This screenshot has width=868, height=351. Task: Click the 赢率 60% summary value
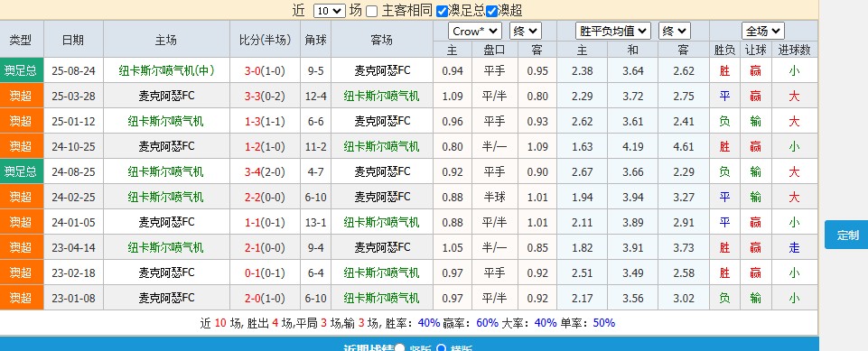tap(487, 323)
